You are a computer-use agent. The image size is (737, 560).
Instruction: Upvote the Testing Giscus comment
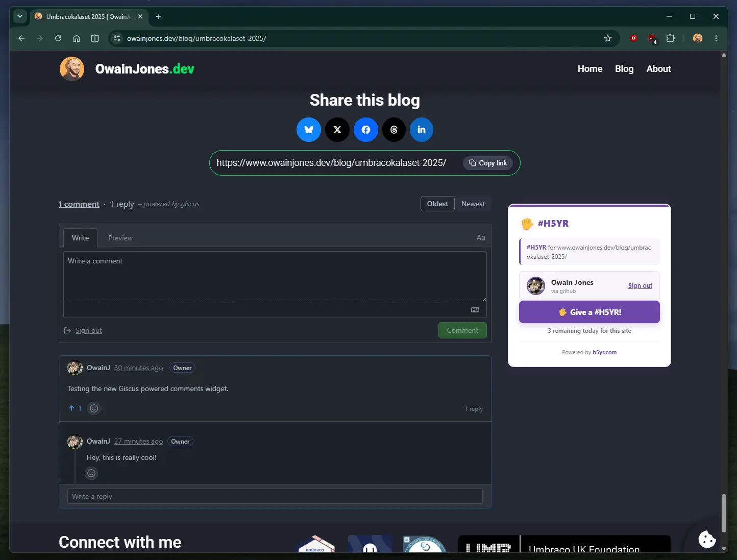pyautogui.click(x=75, y=408)
